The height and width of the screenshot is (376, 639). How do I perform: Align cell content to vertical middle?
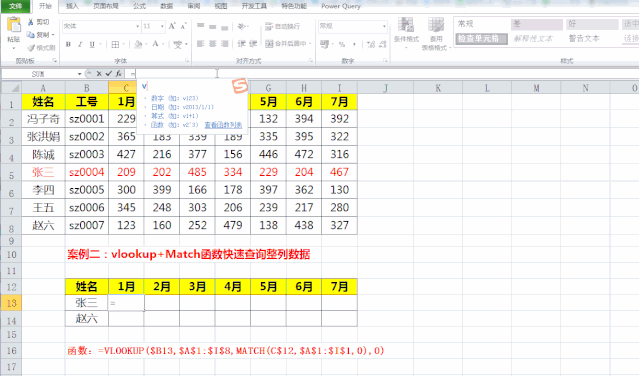pos(213,26)
